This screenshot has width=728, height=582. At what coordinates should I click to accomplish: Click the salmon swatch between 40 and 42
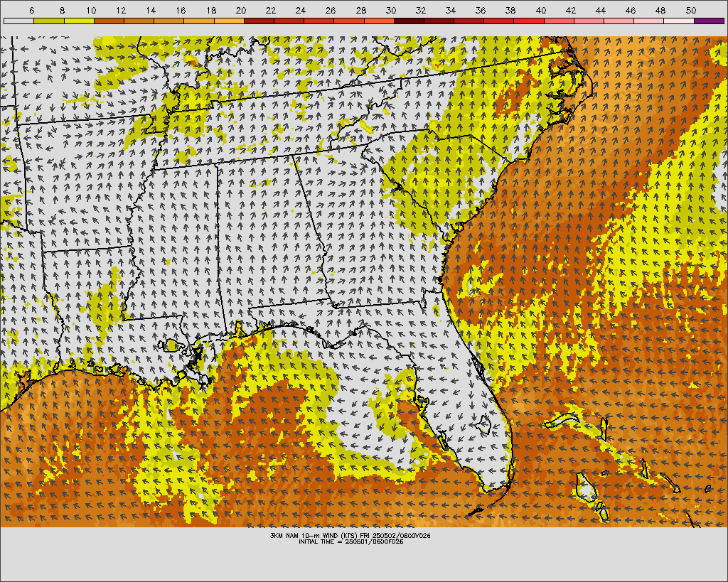[559, 21]
